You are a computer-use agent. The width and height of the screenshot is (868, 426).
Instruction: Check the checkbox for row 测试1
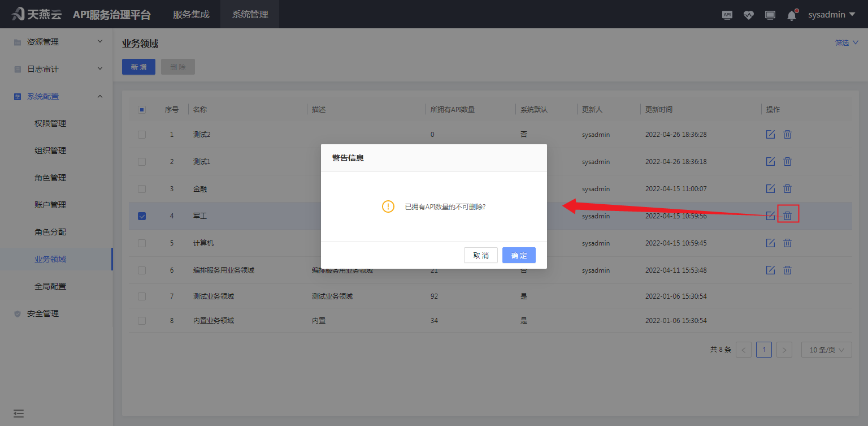(x=142, y=161)
